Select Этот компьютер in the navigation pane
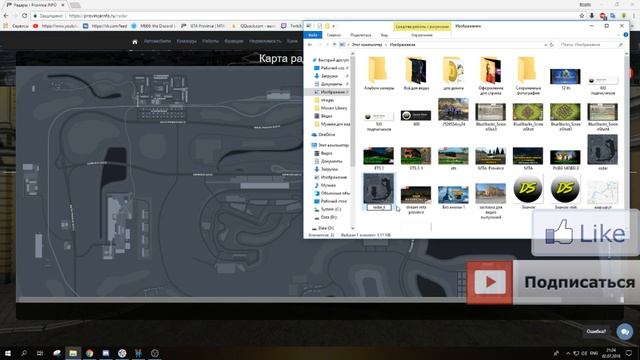 click(x=330, y=145)
